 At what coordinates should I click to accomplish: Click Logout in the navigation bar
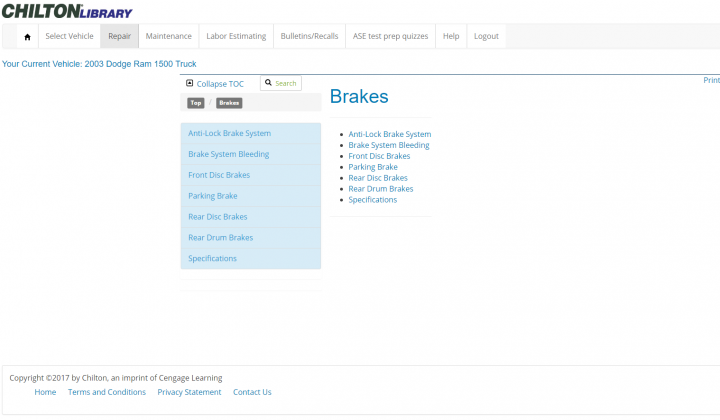tap(486, 36)
